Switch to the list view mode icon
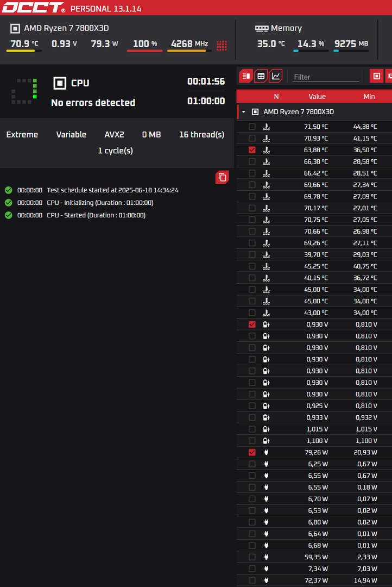The width and height of the screenshot is (392, 587). click(246, 76)
